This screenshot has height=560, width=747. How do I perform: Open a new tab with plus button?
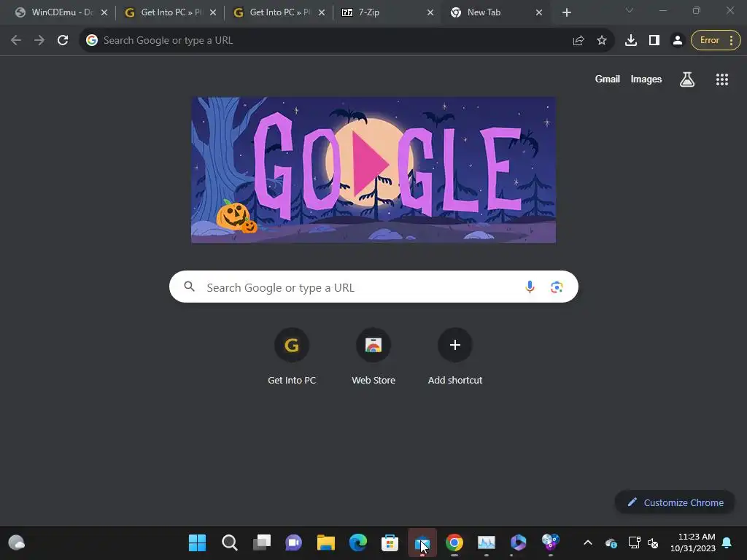point(566,12)
